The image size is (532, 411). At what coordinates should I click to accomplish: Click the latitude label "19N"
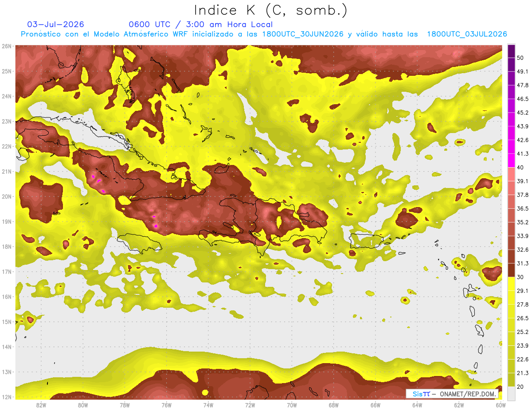[6, 222]
